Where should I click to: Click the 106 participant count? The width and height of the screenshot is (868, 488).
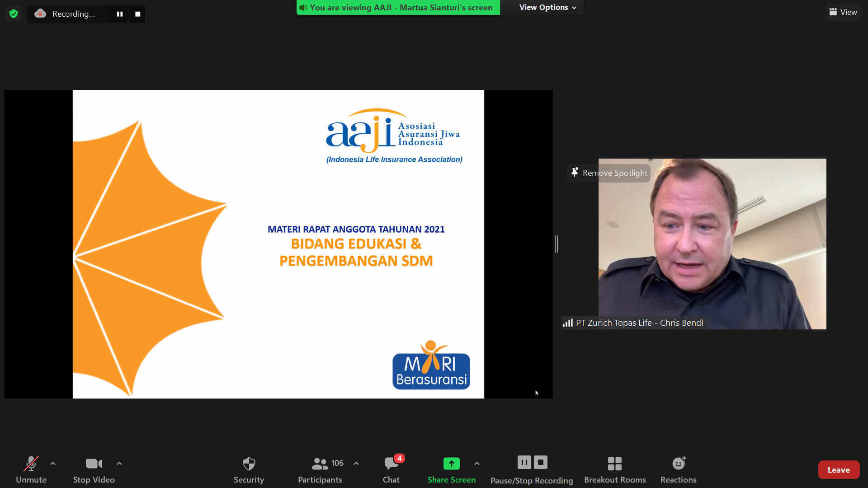click(x=337, y=463)
